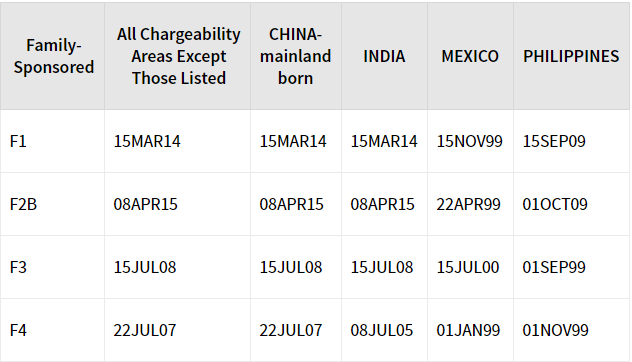Select the INDIA column header
Image resolution: width=632 pixels, height=362 pixels.
(384, 56)
